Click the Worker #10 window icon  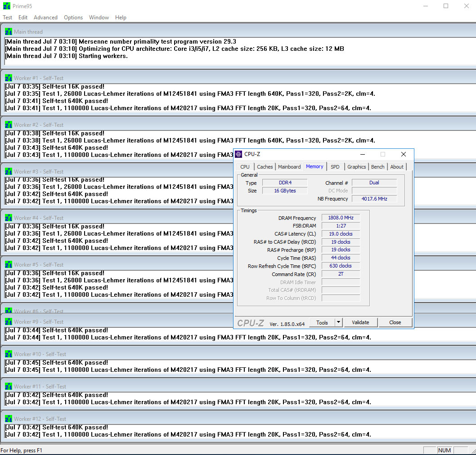[9, 354]
